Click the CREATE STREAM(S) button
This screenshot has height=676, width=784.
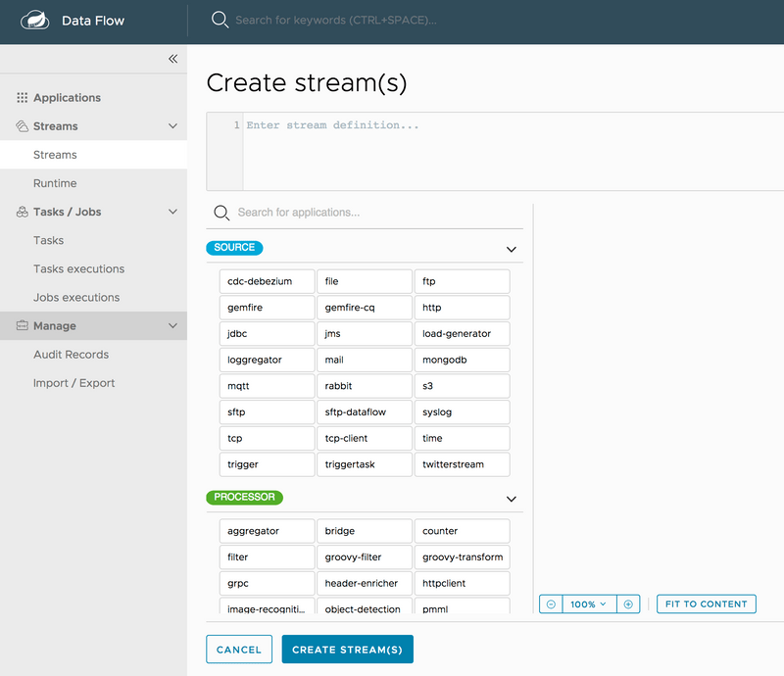click(347, 649)
